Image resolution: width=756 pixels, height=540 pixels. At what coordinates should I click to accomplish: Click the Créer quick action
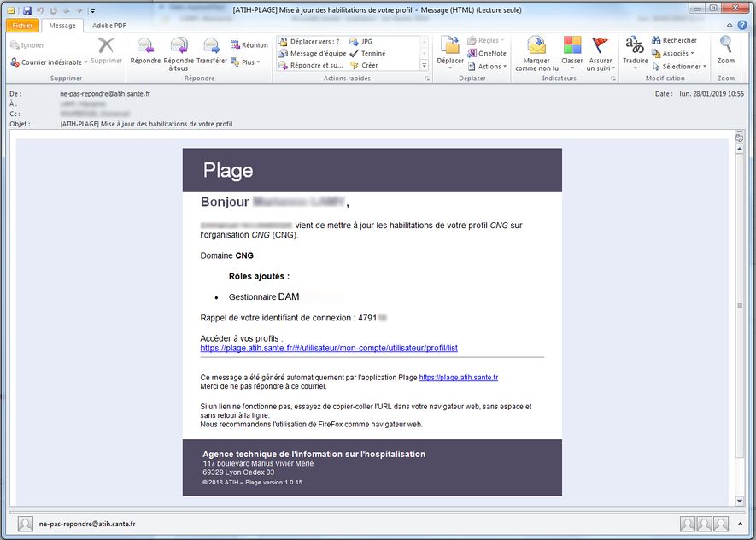click(364, 65)
